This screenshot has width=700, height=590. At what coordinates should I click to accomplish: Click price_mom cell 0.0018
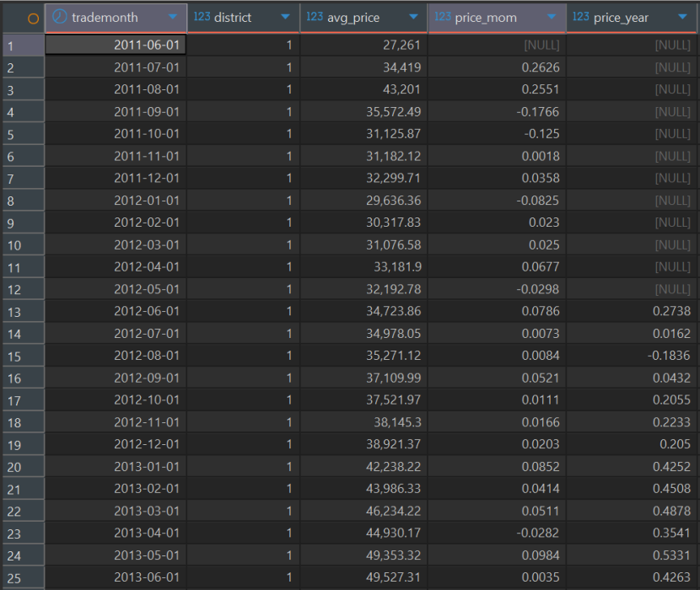point(497,156)
